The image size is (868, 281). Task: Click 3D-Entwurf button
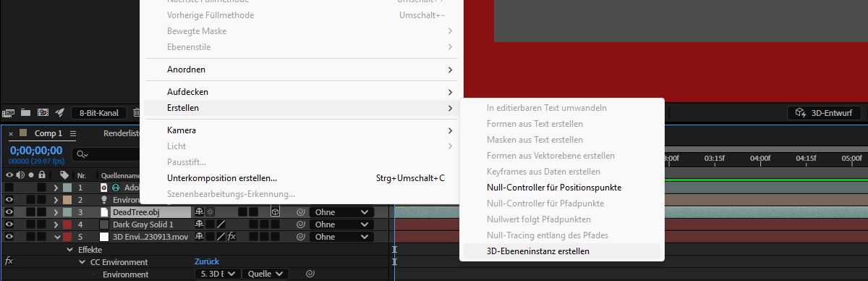[825, 113]
